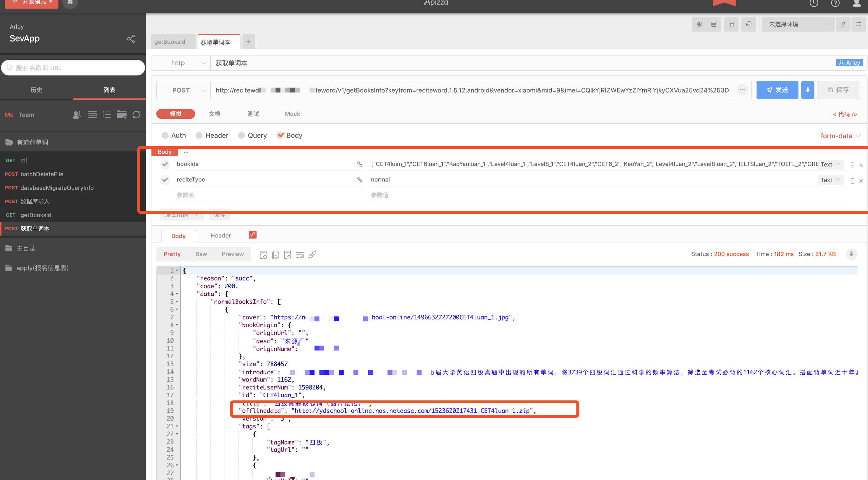Click the code link at right

pos(844,114)
